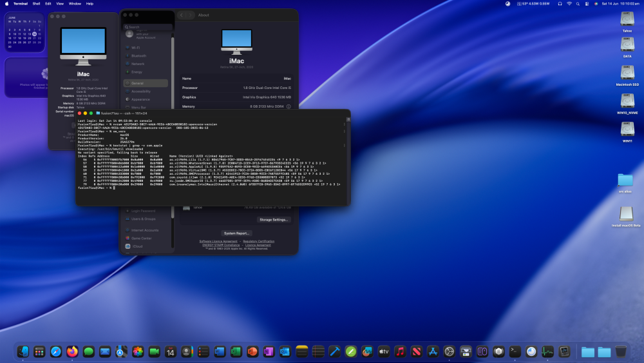Select Appearance in System Settings sidebar
This screenshot has height=363, width=644.
coord(146,99)
